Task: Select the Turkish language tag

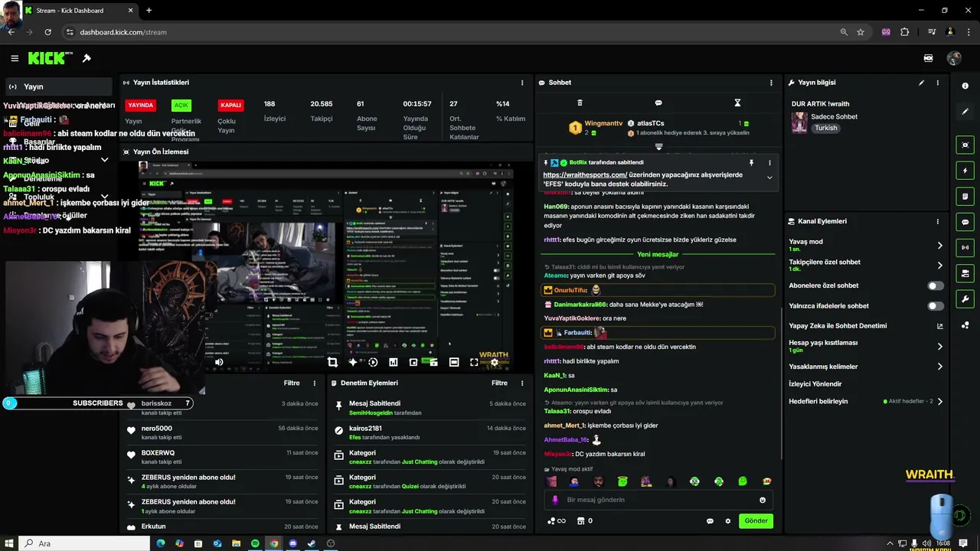Action: point(826,128)
